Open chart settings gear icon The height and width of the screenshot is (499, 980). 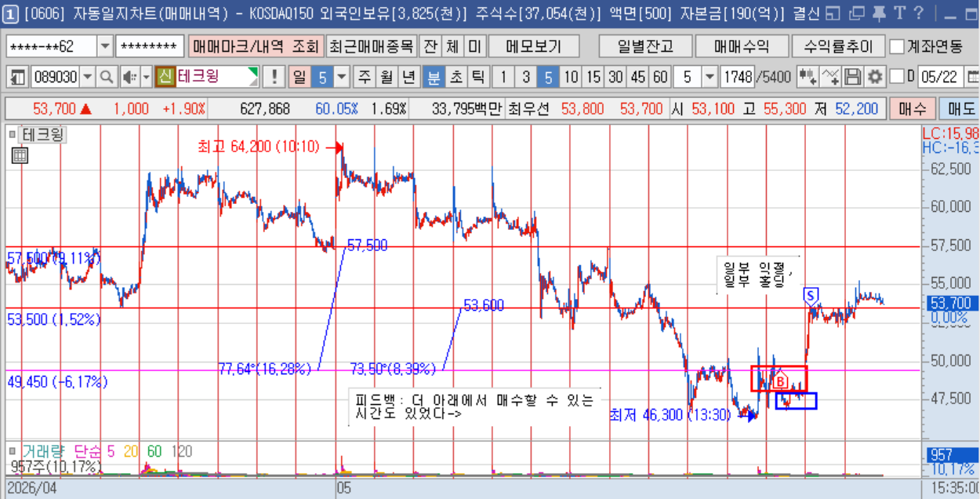[874, 77]
